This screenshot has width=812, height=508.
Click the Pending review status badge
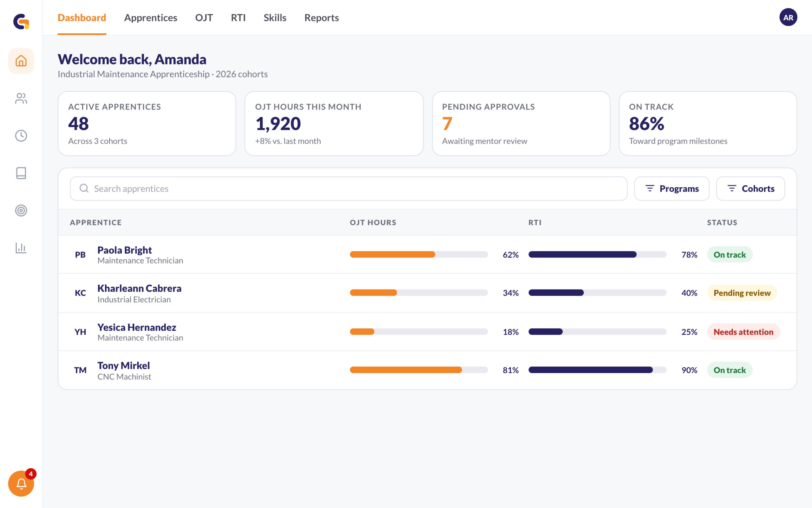[742, 293]
